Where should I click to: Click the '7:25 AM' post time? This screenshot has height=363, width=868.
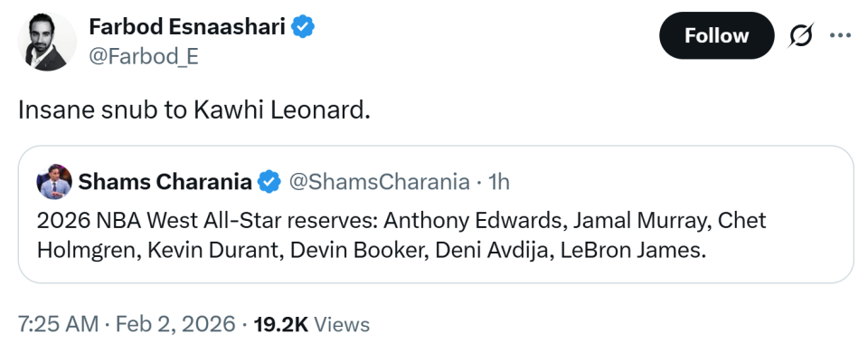coord(58,323)
